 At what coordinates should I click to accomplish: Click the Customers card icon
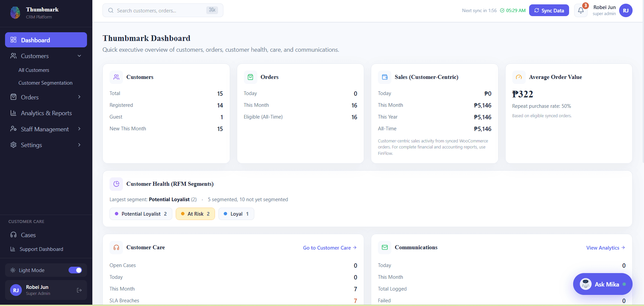[116, 77]
